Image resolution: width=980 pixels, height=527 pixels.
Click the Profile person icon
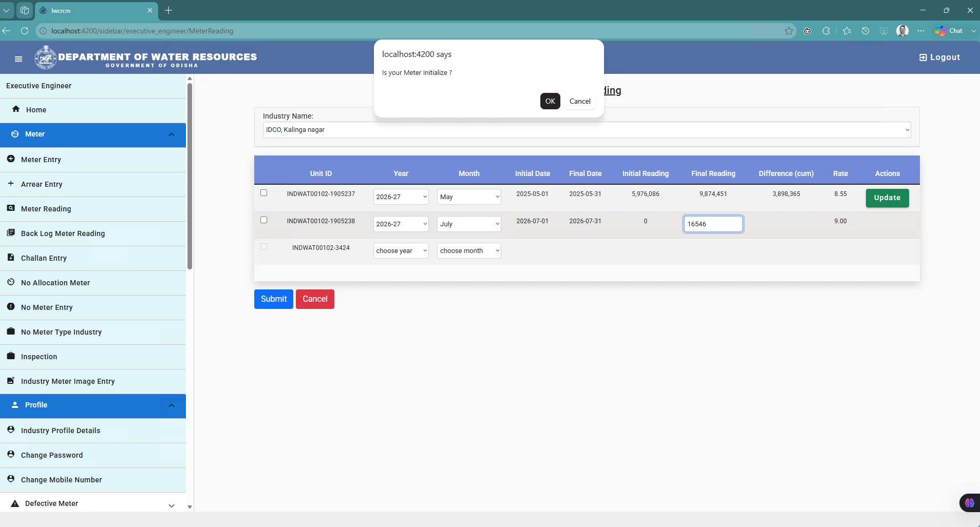(15, 405)
